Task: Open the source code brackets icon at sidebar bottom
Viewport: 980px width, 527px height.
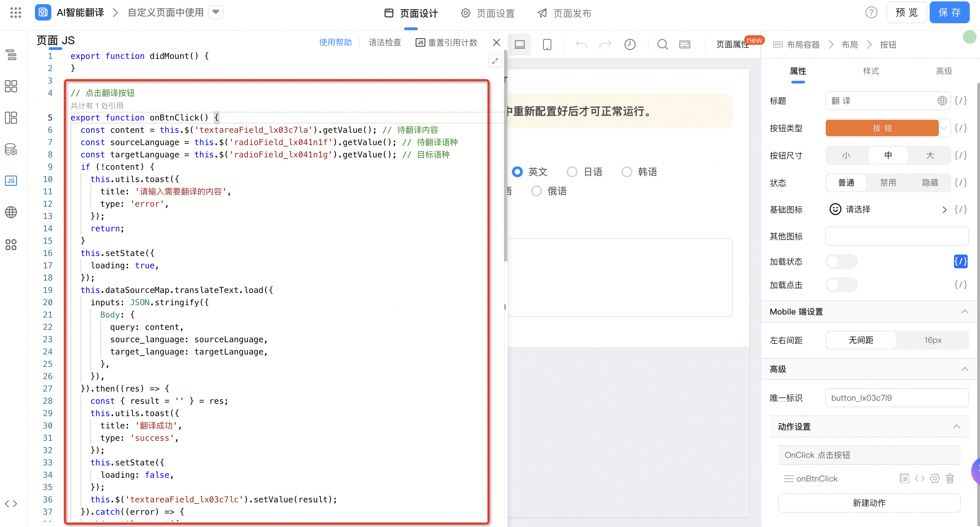Action: point(11,504)
